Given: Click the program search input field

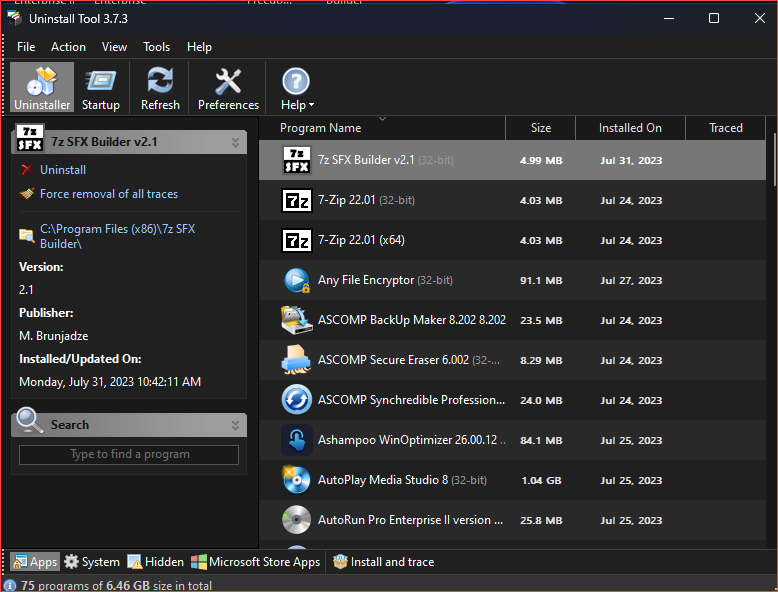Looking at the screenshot, I should 129,455.
